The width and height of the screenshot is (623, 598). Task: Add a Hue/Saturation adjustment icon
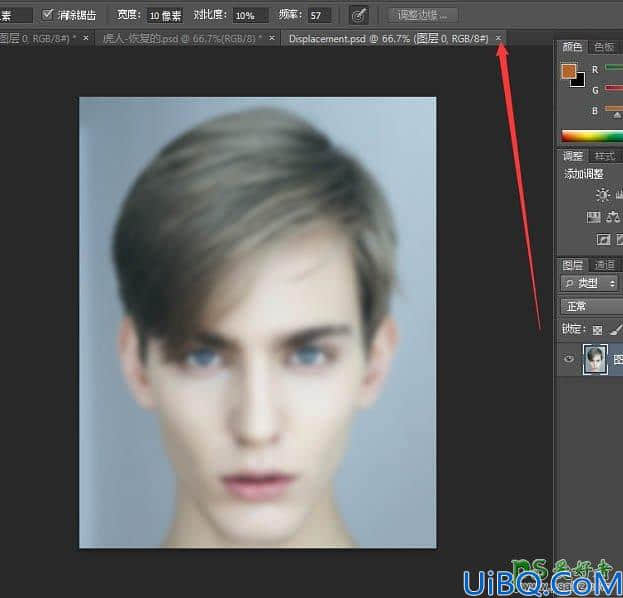(594, 217)
